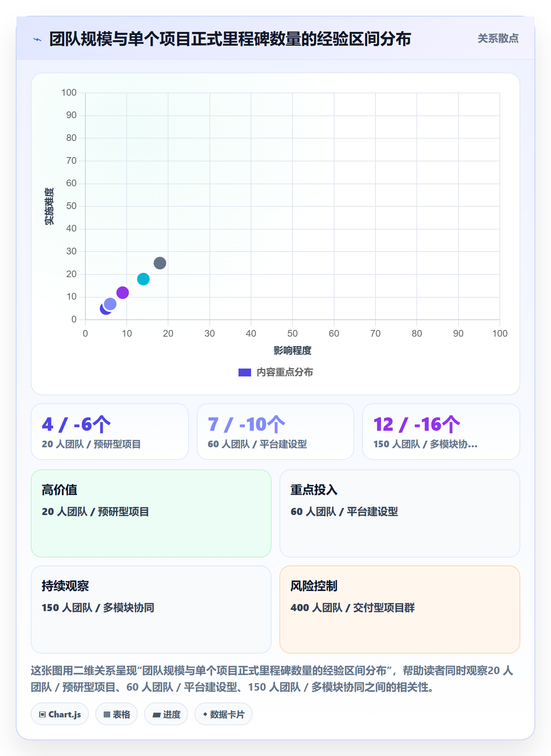Click the 数据卡片 tag chip
551x756 pixels.
[x=224, y=714]
